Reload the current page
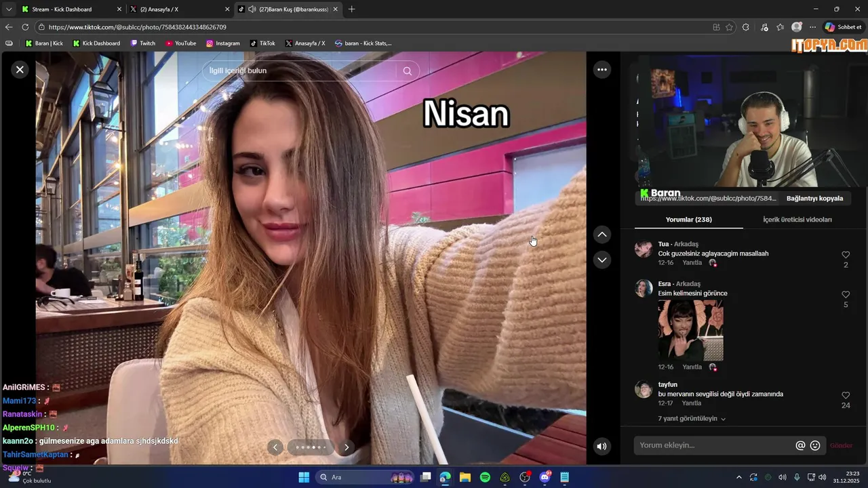 (x=25, y=27)
